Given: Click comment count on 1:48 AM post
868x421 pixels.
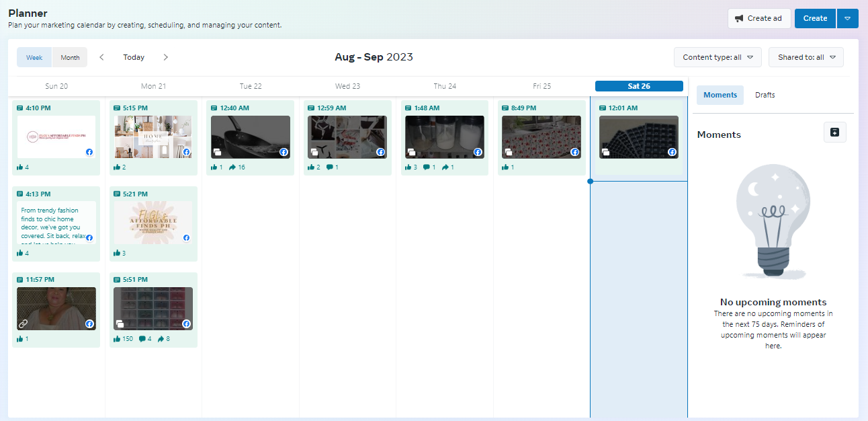Looking at the screenshot, I should (429, 167).
